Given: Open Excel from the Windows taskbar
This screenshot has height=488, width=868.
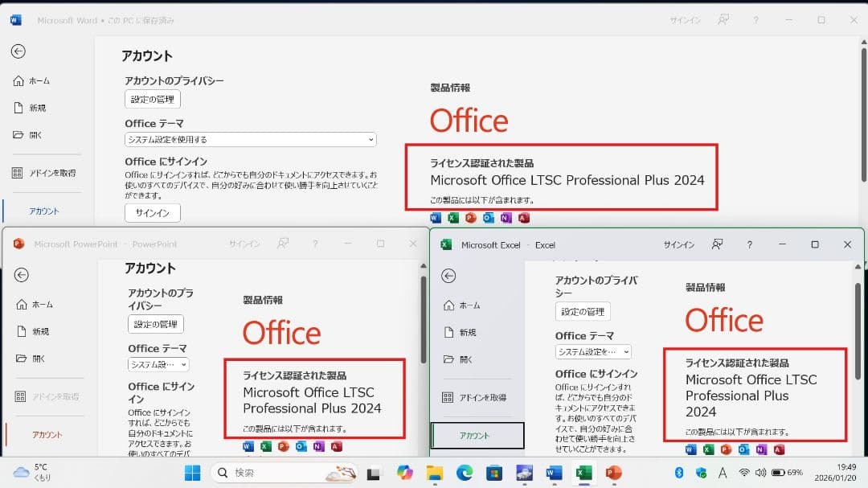Looking at the screenshot, I should (x=583, y=474).
